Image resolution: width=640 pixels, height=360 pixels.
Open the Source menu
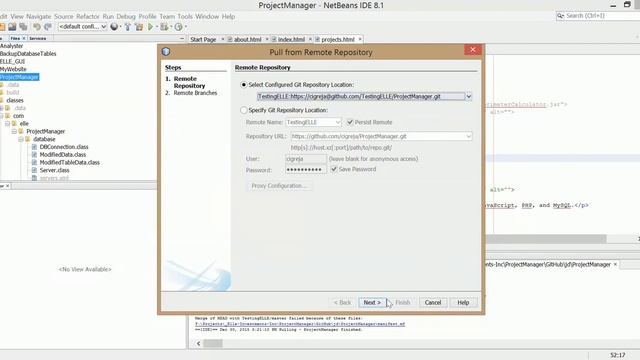(x=64, y=16)
